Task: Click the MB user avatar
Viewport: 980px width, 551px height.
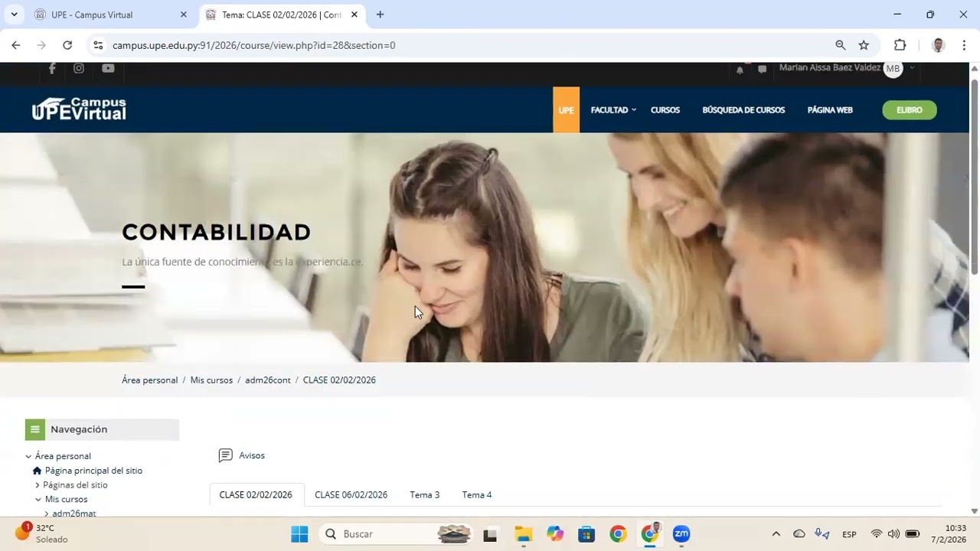Action: tap(893, 68)
